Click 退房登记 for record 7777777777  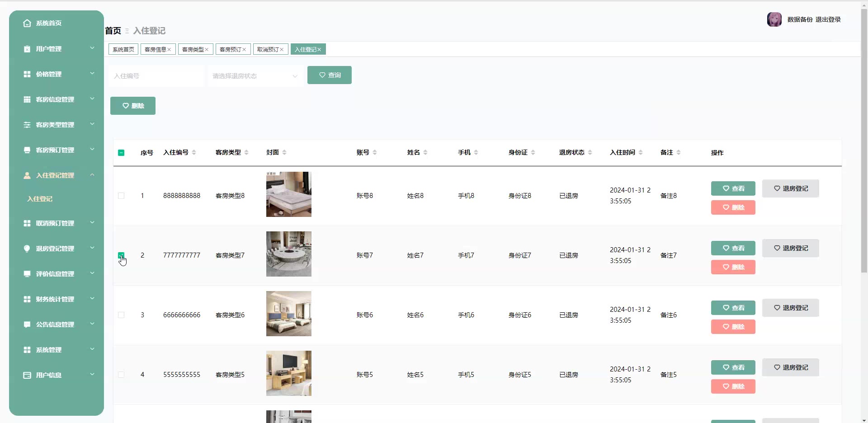[x=791, y=248]
